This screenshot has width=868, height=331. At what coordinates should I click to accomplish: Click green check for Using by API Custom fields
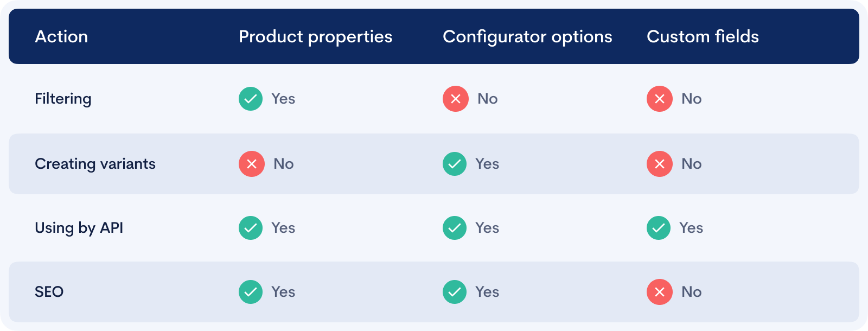[659, 228]
